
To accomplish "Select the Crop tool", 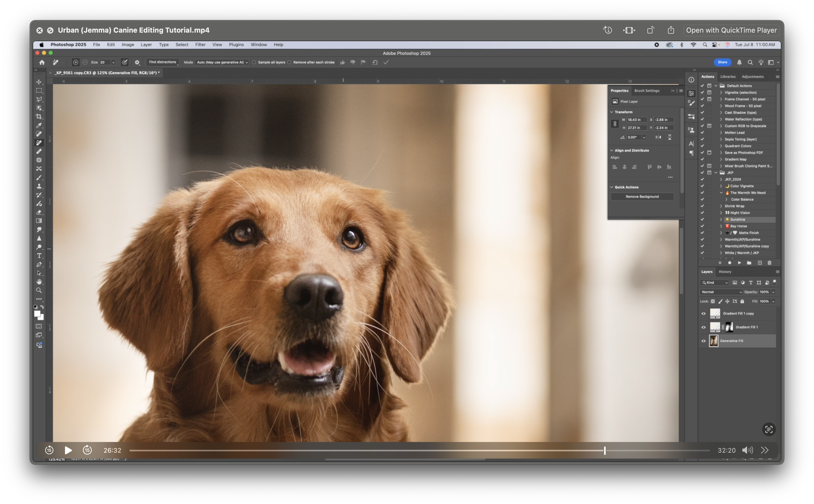I will tap(39, 117).
